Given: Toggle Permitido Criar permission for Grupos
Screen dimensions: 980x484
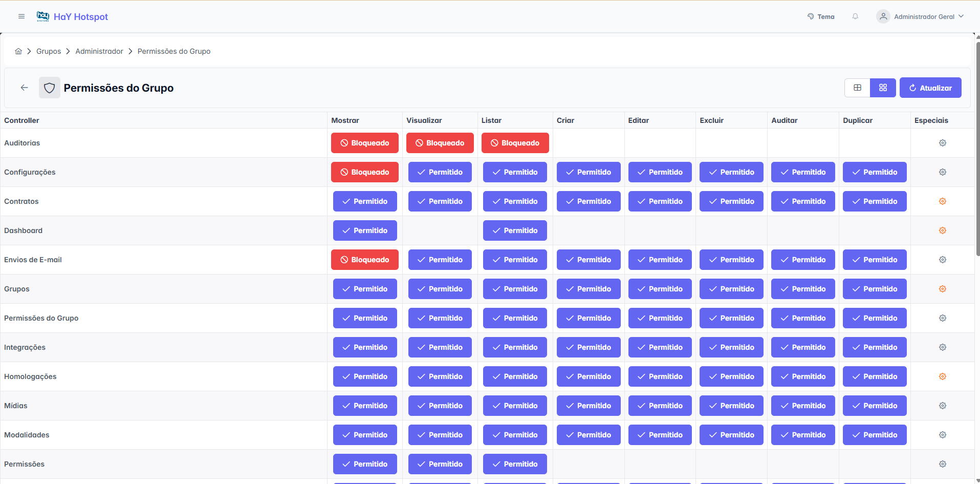Looking at the screenshot, I should (x=589, y=289).
